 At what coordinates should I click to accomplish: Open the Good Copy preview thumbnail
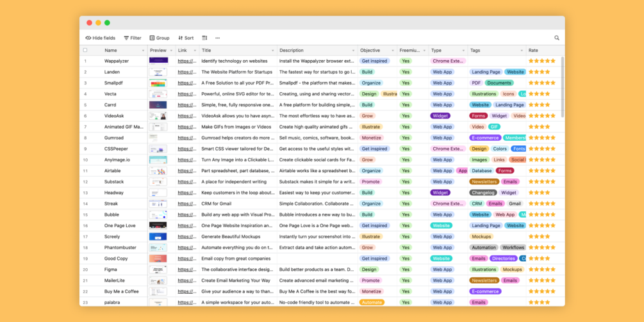point(158,259)
